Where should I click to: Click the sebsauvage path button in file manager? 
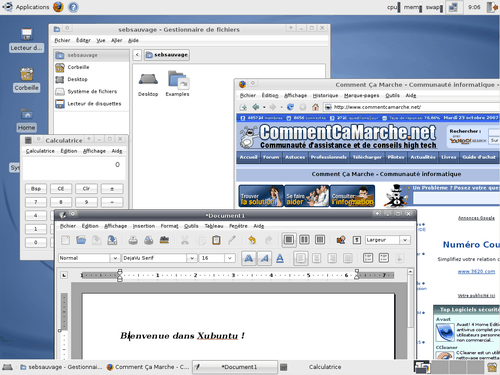click(x=167, y=55)
